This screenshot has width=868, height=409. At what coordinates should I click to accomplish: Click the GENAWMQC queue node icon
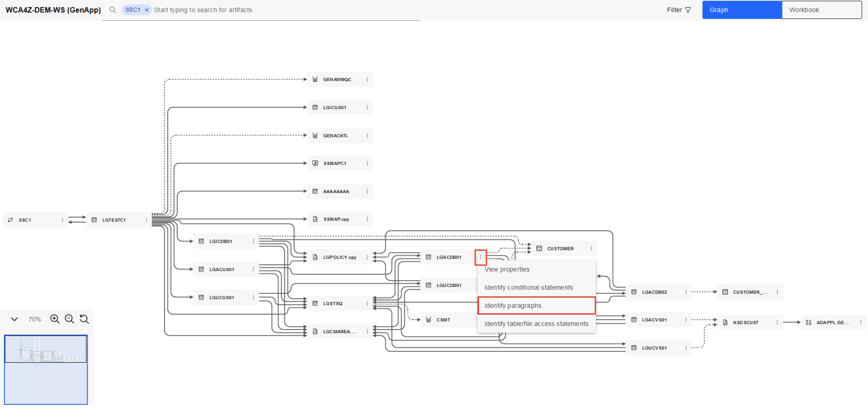coord(315,79)
